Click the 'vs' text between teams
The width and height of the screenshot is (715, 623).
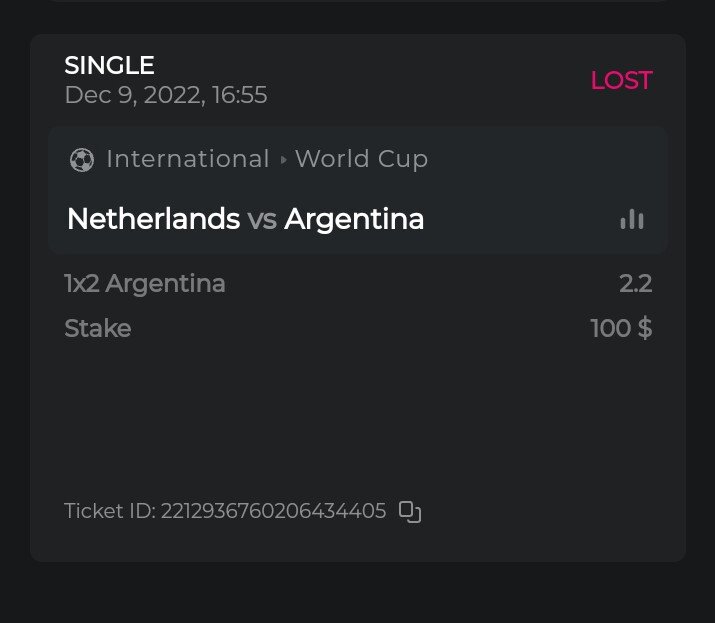pyautogui.click(x=262, y=220)
